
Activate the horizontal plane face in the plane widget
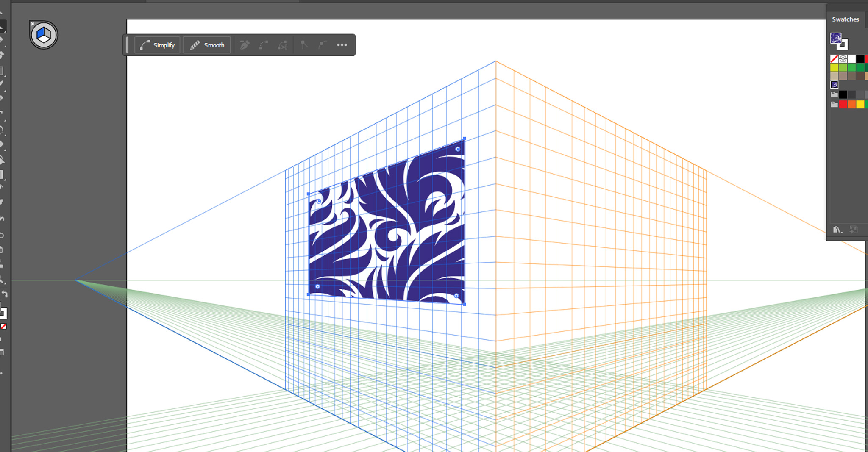pos(44,39)
